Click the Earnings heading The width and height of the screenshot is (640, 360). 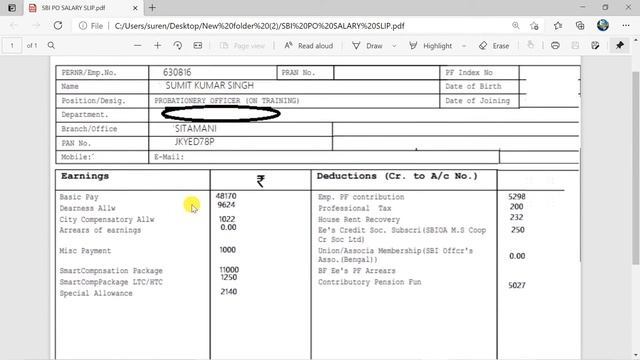point(85,176)
